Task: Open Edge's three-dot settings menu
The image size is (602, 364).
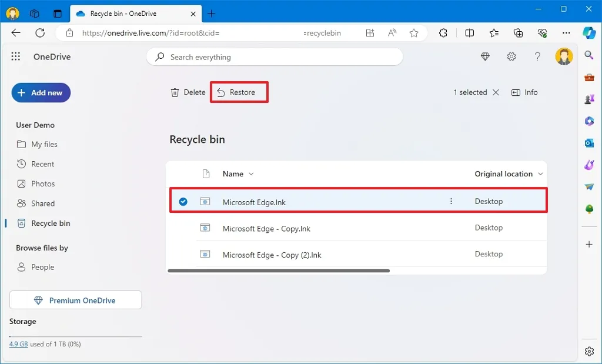Action: pyautogui.click(x=566, y=33)
